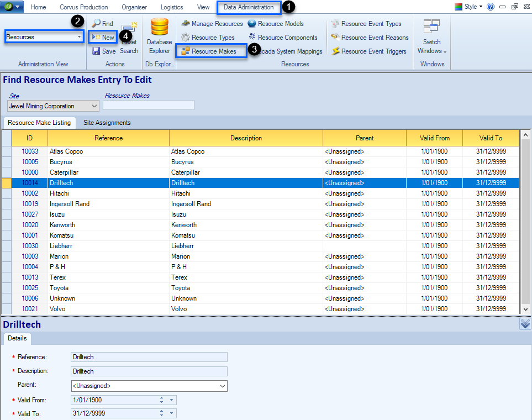Expand the Switch Windows dropdown arrow
The height and width of the screenshot is (420, 532).
445,52
